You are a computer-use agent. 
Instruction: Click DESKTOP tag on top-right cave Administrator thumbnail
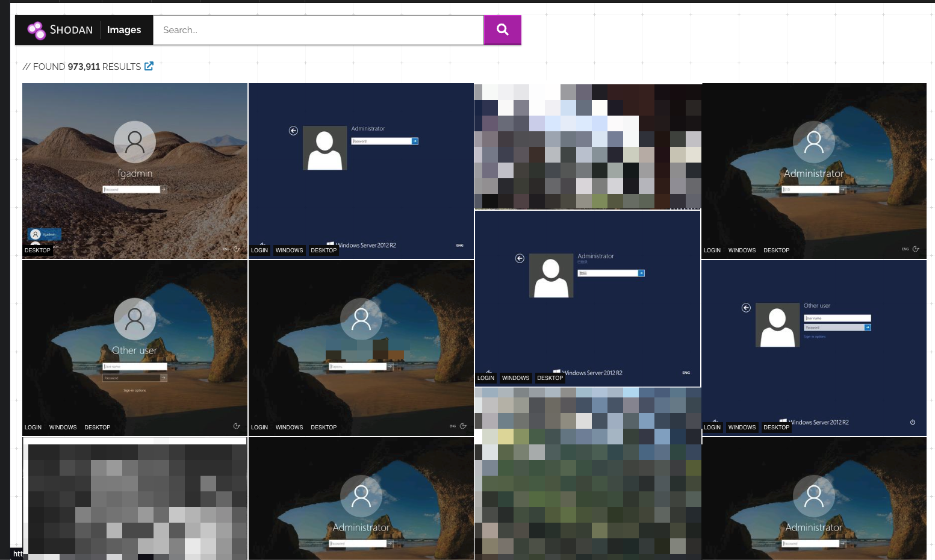pos(777,250)
